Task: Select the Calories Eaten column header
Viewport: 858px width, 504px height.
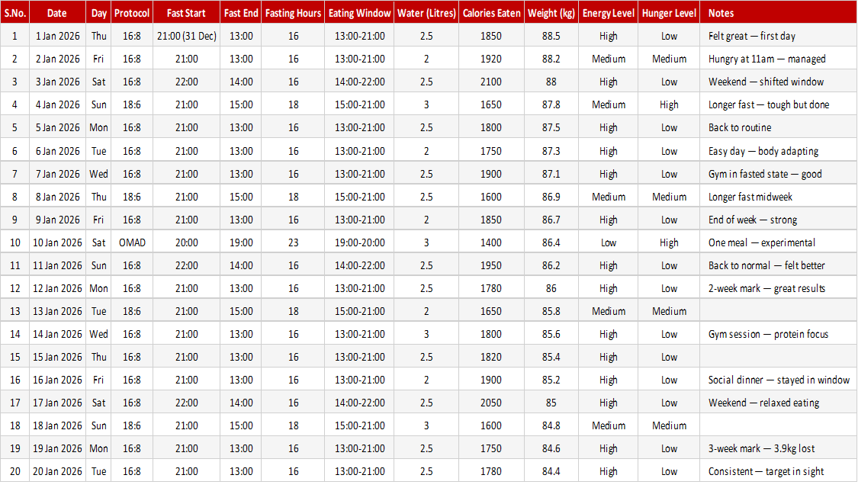Action: coord(491,13)
